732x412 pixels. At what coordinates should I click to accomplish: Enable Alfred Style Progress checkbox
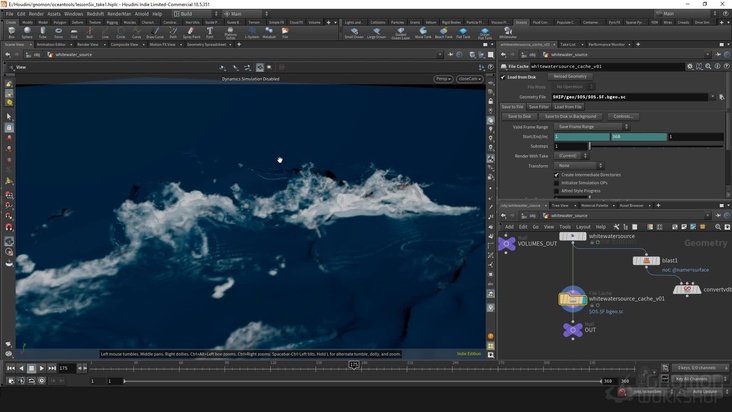coord(556,191)
